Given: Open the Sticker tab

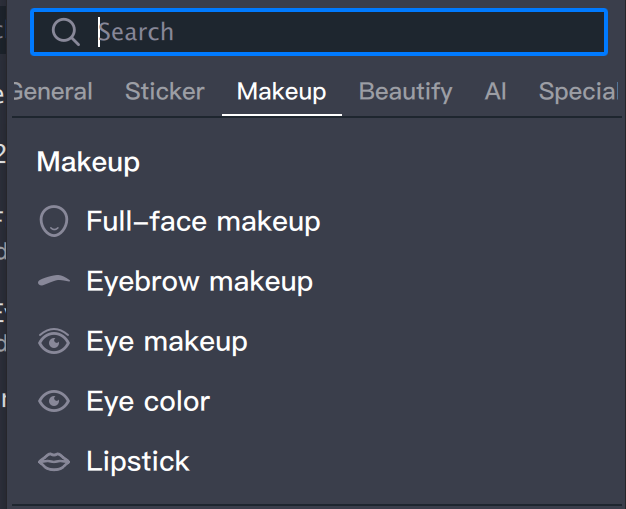Looking at the screenshot, I should 165,92.
